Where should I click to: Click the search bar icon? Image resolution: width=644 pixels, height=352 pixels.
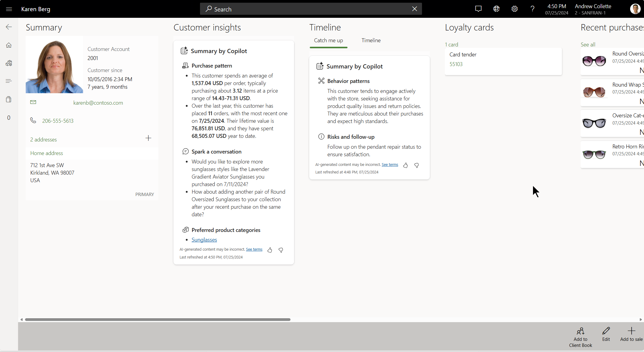(x=208, y=9)
